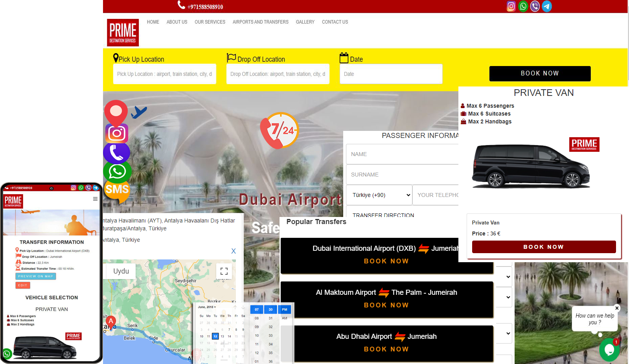Open Viber from the top red bar
Viewport: 629px width, 364px height.
coord(535,6)
